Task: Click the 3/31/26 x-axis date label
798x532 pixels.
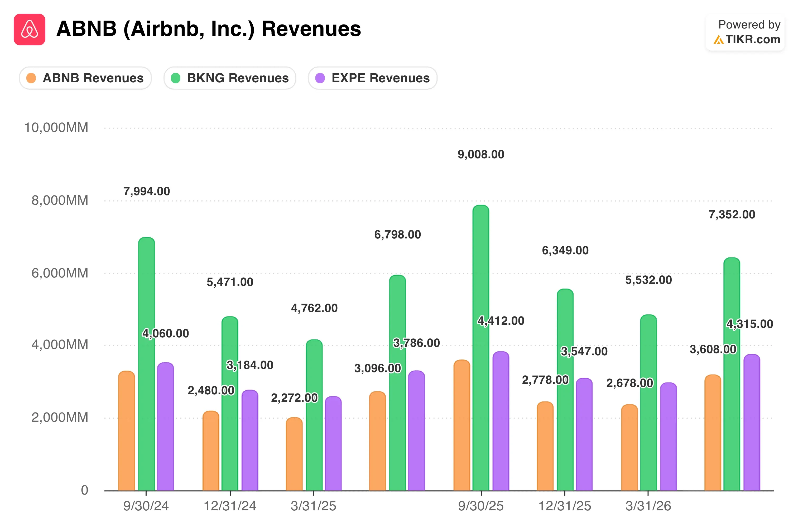Action: click(x=648, y=506)
